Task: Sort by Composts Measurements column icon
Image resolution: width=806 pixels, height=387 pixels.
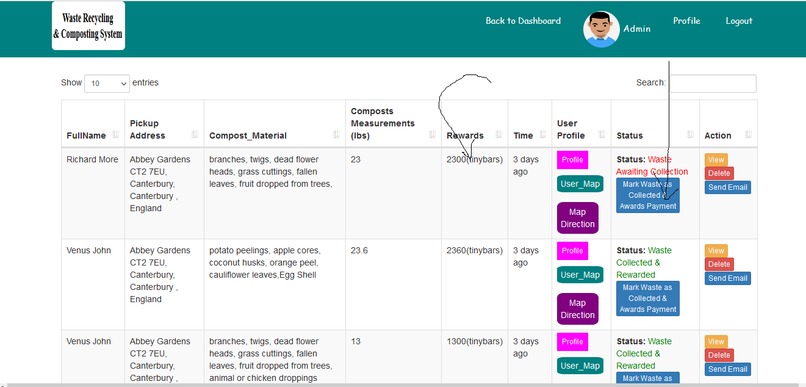Action: tap(432, 135)
